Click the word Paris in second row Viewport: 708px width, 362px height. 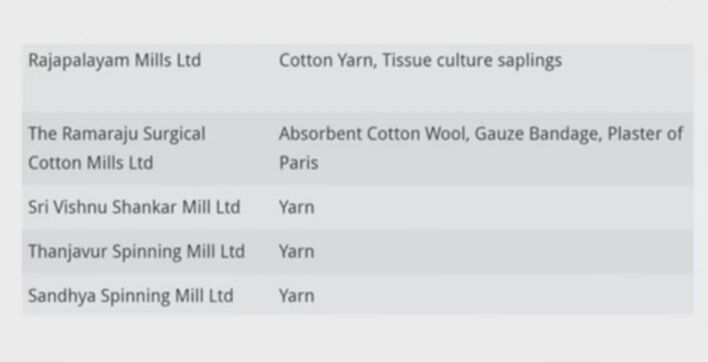pyautogui.click(x=299, y=163)
